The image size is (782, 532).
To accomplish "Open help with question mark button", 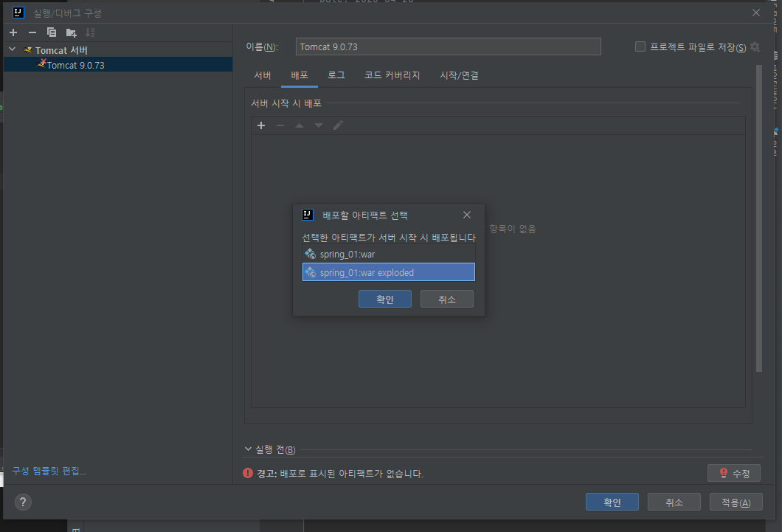I will 23,502.
